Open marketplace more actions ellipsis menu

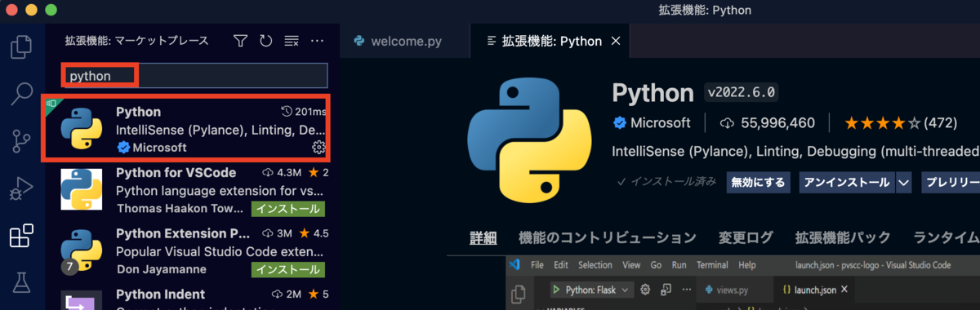[x=318, y=40]
